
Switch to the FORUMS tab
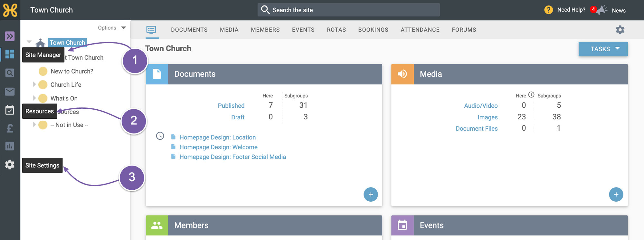(x=464, y=30)
